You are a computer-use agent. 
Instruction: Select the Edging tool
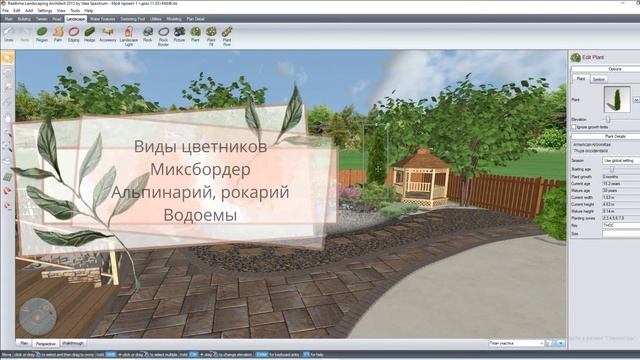[x=74, y=34]
